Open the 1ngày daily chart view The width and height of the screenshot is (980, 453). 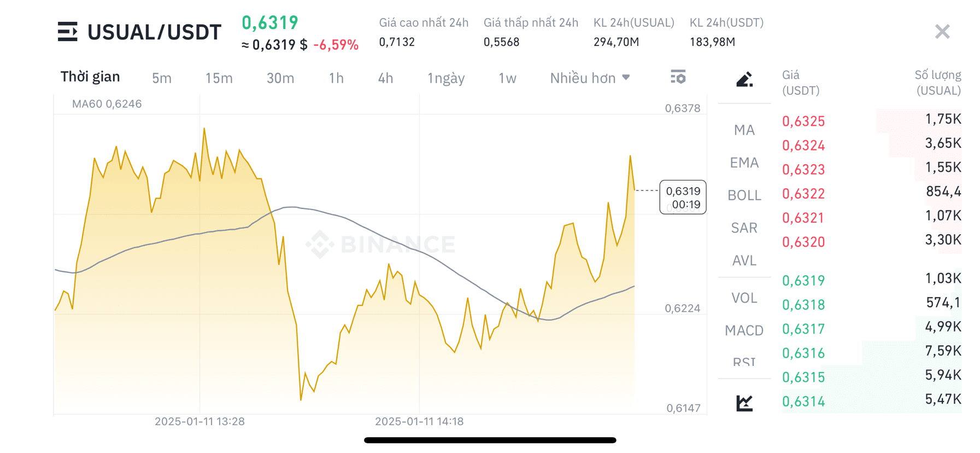[445, 78]
